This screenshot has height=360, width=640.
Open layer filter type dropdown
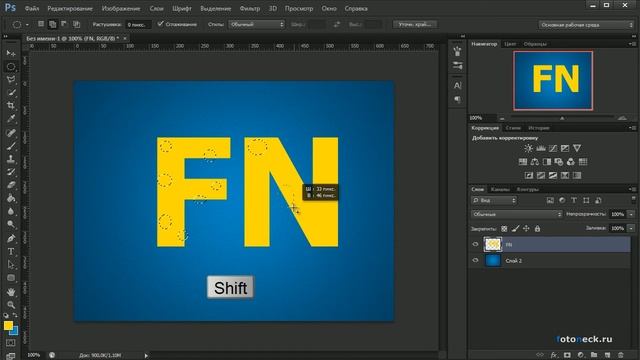(x=494, y=200)
